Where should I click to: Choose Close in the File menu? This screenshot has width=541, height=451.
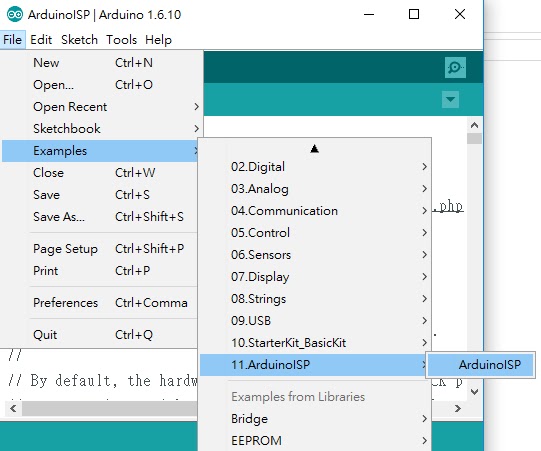click(100, 173)
